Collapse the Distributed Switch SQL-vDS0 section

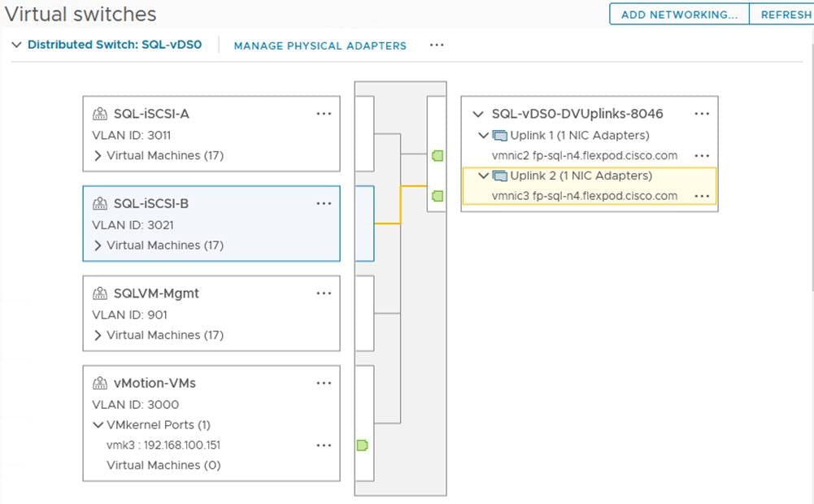coord(16,45)
